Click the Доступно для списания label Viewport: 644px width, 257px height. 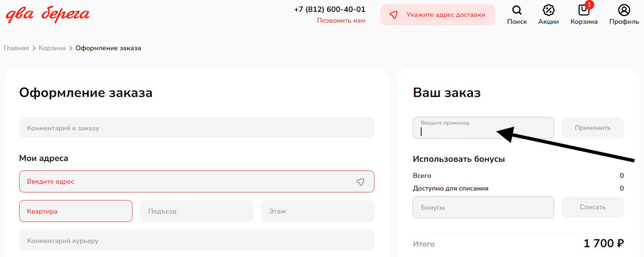tap(450, 189)
